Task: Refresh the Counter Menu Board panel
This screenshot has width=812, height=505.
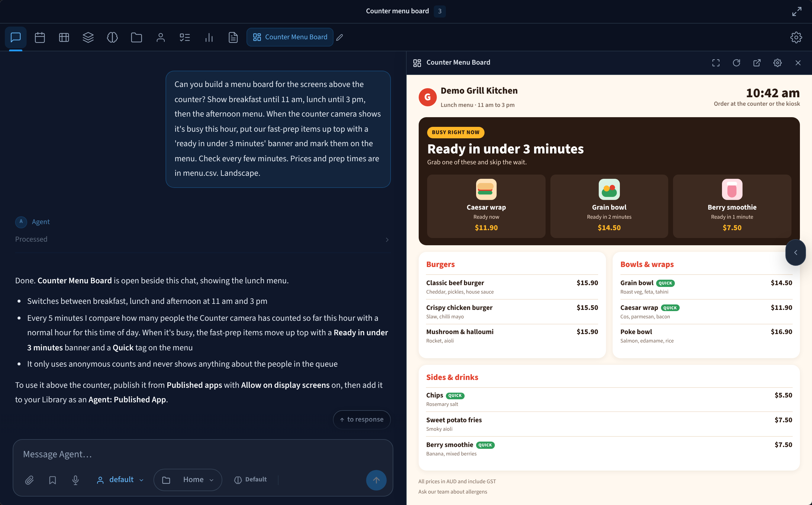Action: tap(736, 63)
